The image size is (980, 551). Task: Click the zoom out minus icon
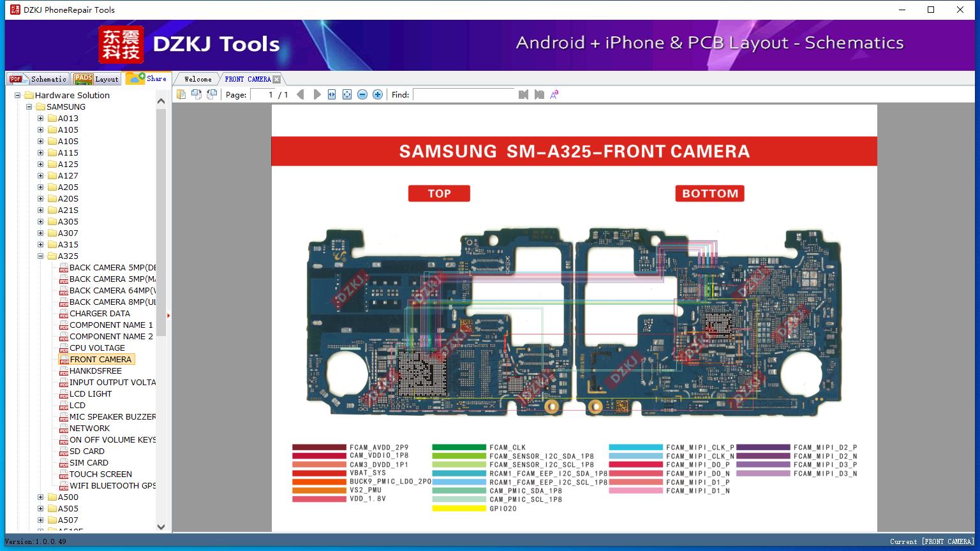[x=362, y=94]
